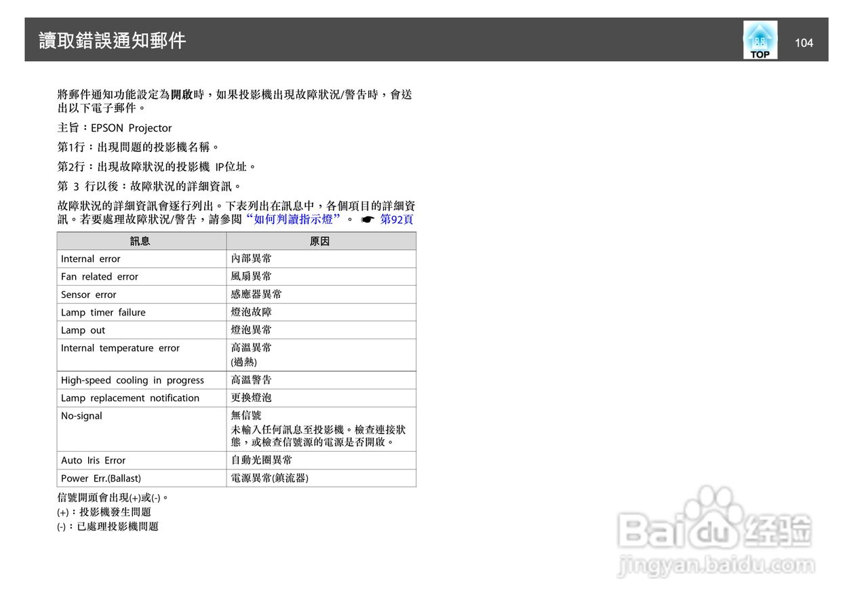Follow the 第92頁 page link
Screen dimensions: 868x614
click(397, 219)
